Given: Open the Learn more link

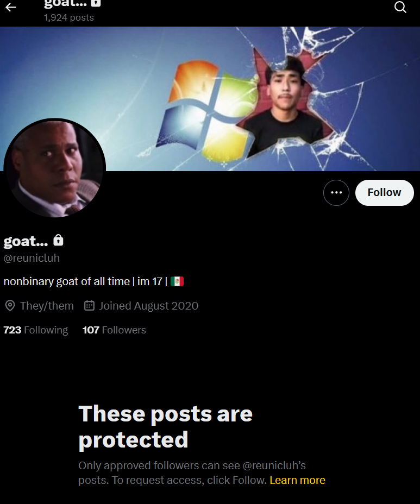Looking at the screenshot, I should pyautogui.click(x=297, y=480).
